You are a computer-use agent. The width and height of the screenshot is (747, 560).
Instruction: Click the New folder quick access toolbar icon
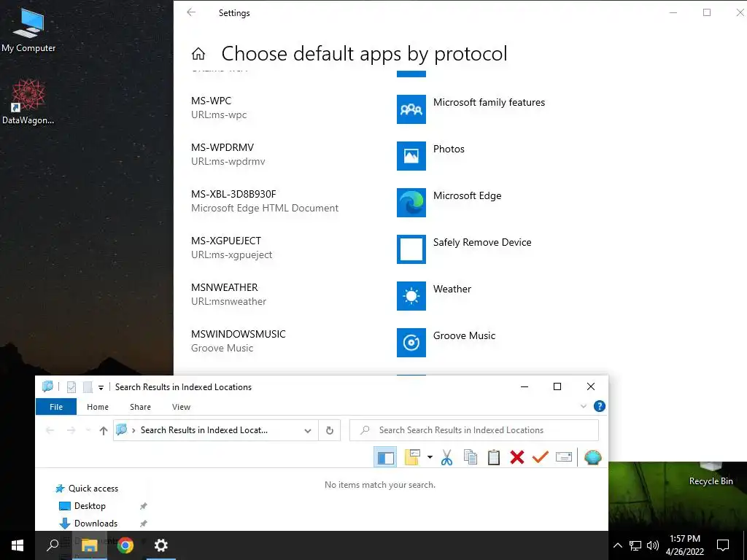[88, 387]
